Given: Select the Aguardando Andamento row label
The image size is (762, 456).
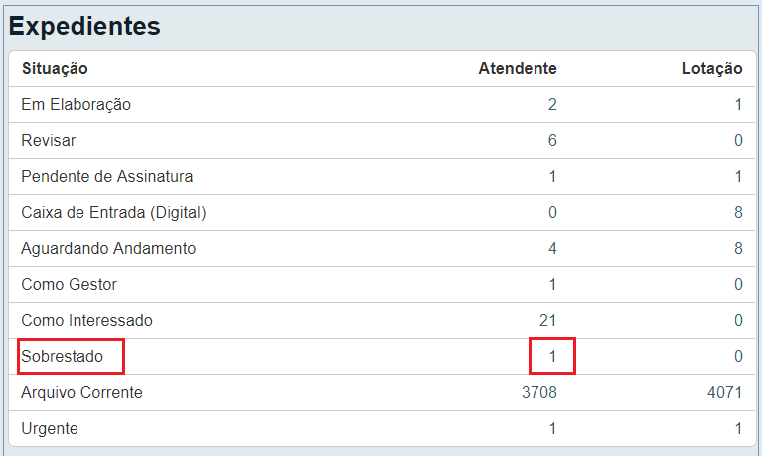Looking at the screenshot, I should point(108,248).
